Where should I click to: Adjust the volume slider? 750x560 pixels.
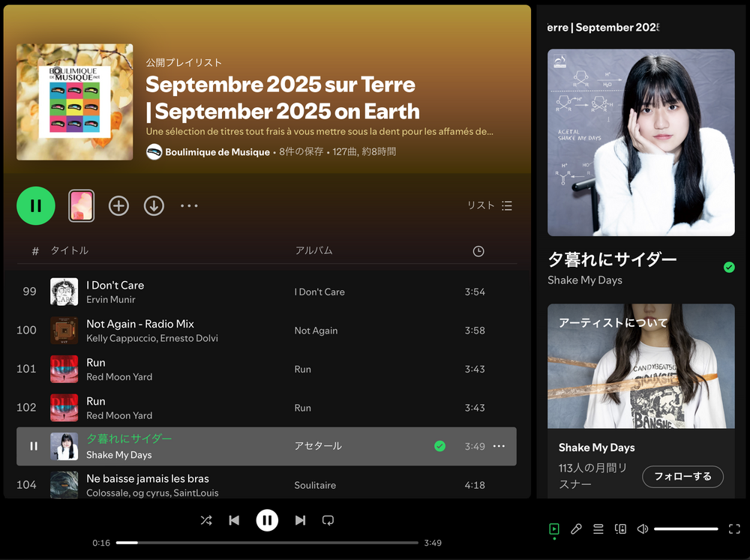coord(686,529)
